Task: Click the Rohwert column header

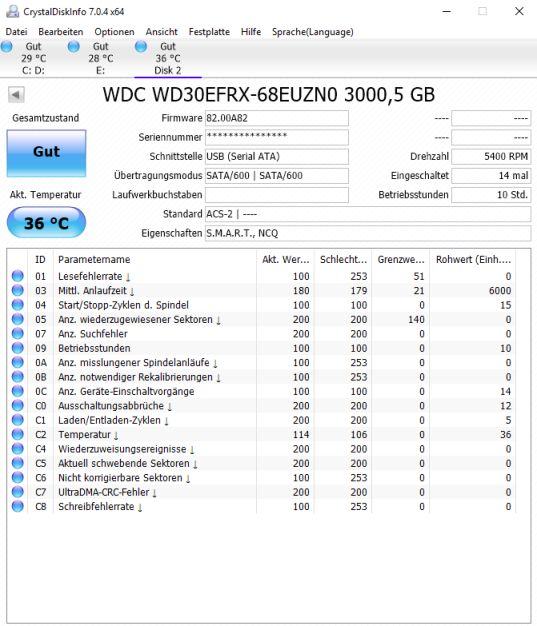Action: (x=473, y=260)
